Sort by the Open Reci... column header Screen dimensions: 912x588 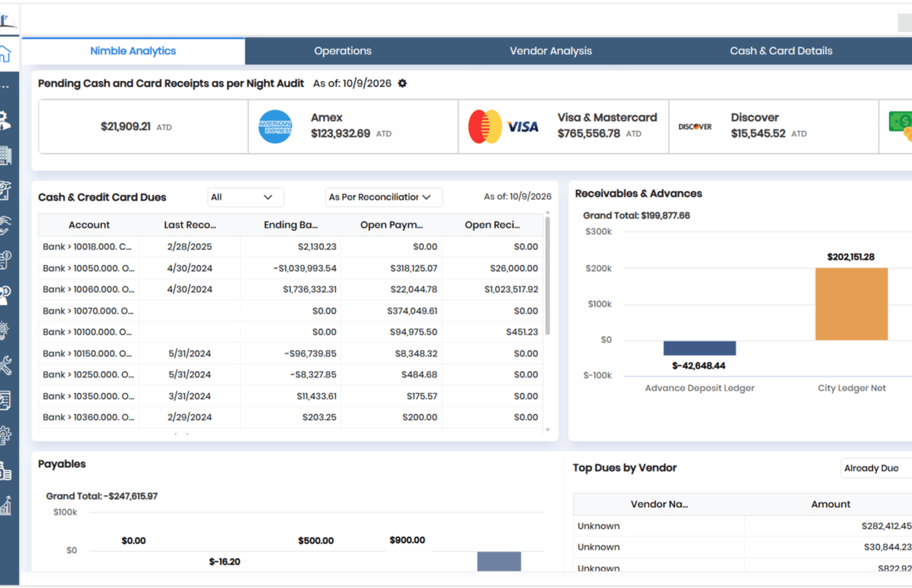492,225
